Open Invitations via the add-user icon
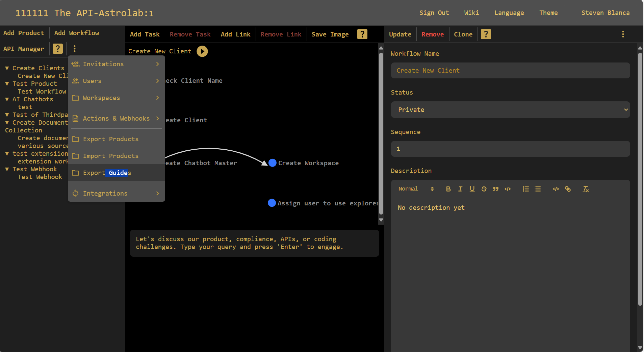The width and height of the screenshot is (644, 352). [76, 64]
